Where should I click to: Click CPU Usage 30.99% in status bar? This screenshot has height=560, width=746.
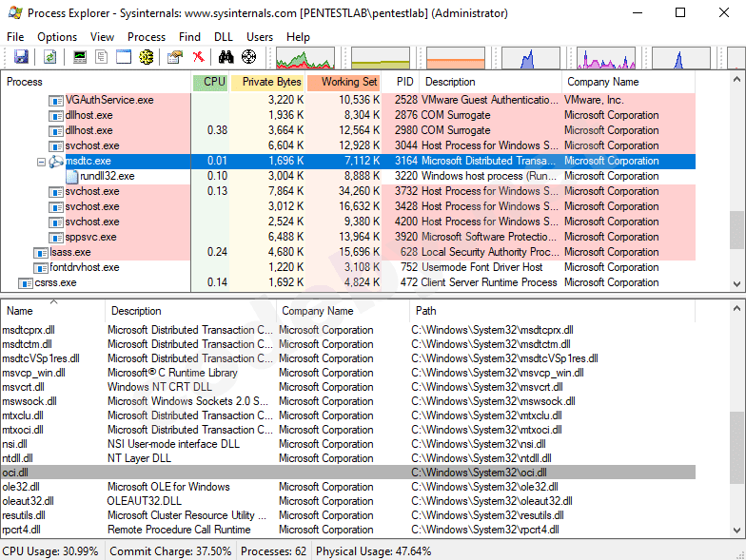[x=50, y=551]
